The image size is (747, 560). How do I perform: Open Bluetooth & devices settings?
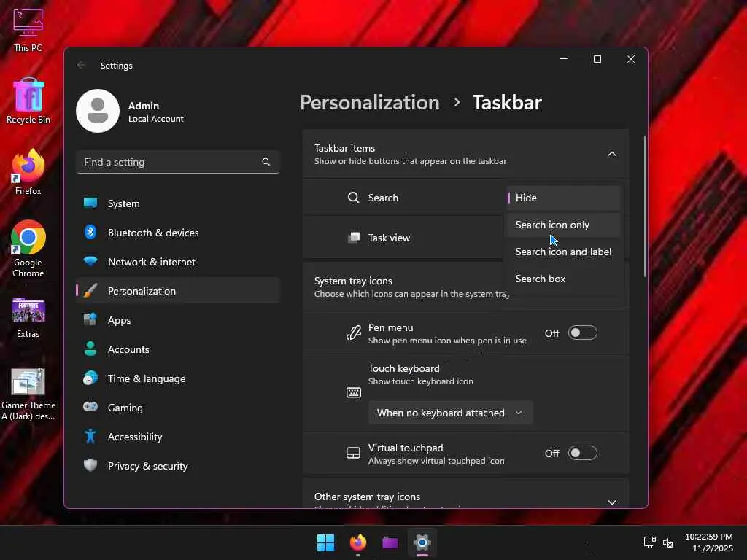point(177,233)
